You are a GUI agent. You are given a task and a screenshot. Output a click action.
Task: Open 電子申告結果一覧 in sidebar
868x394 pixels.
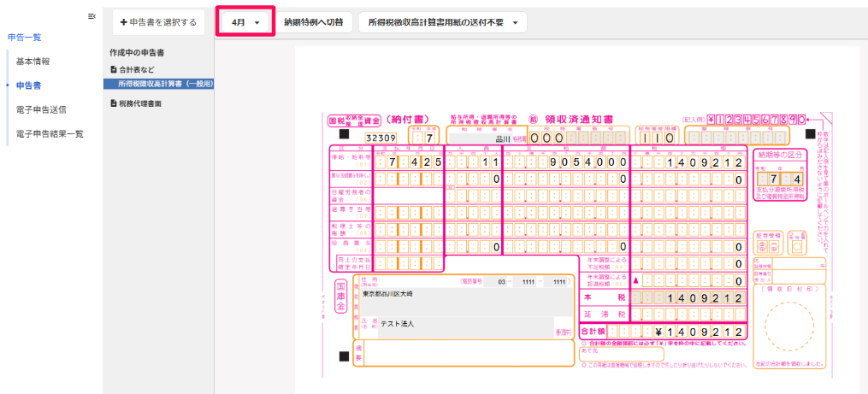[50, 134]
